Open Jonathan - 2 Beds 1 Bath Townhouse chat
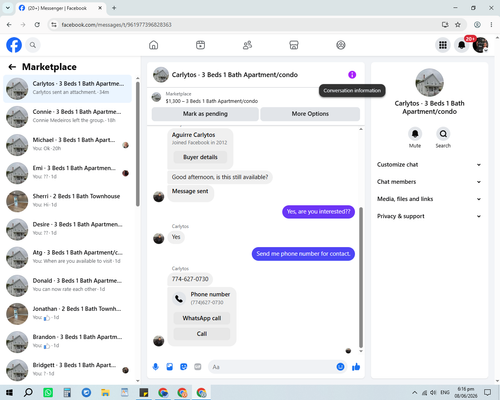Viewport: 500px width, 400px height. click(67, 314)
